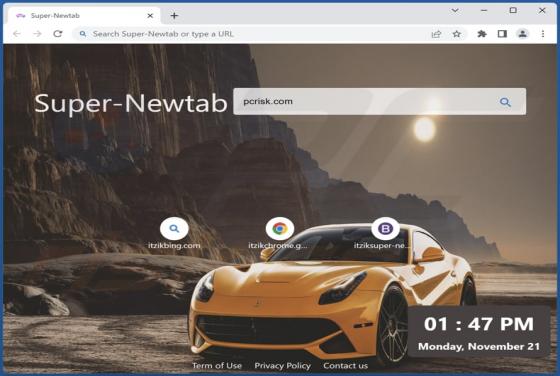Open the Privacy Policy link
The height and width of the screenshot is (376, 560).
point(282,366)
